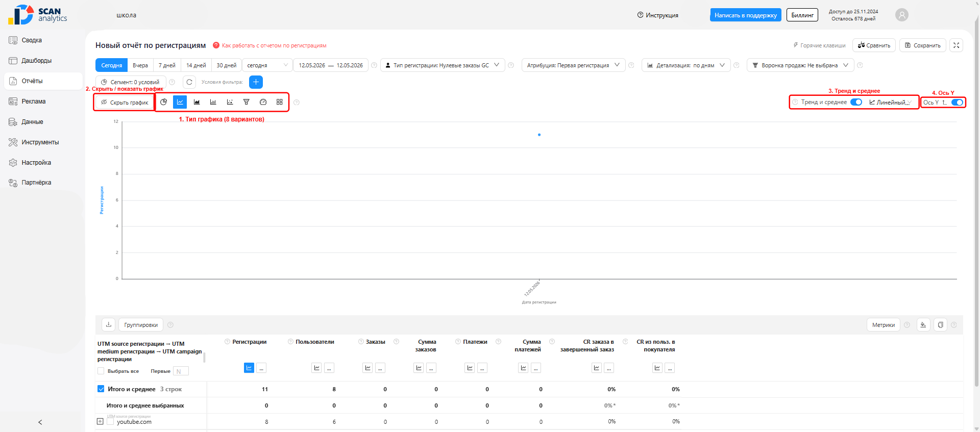980x432 pixels.
Task: Click the Метрики button
Action: (883, 325)
